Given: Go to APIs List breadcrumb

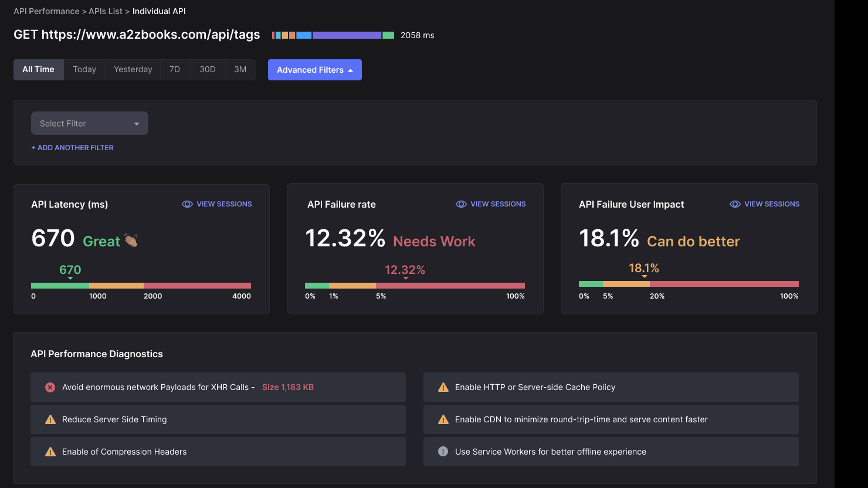Looking at the screenshot, I should coord(106,11).
